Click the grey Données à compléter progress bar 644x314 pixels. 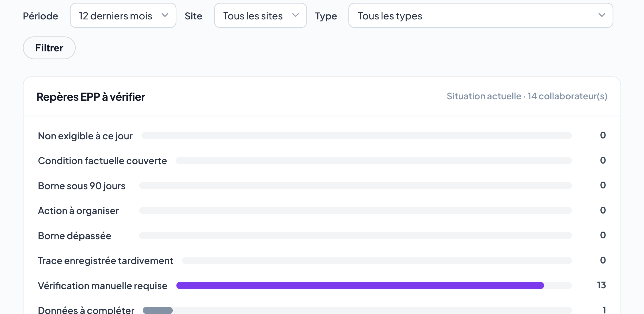click(x=158, y=310)
